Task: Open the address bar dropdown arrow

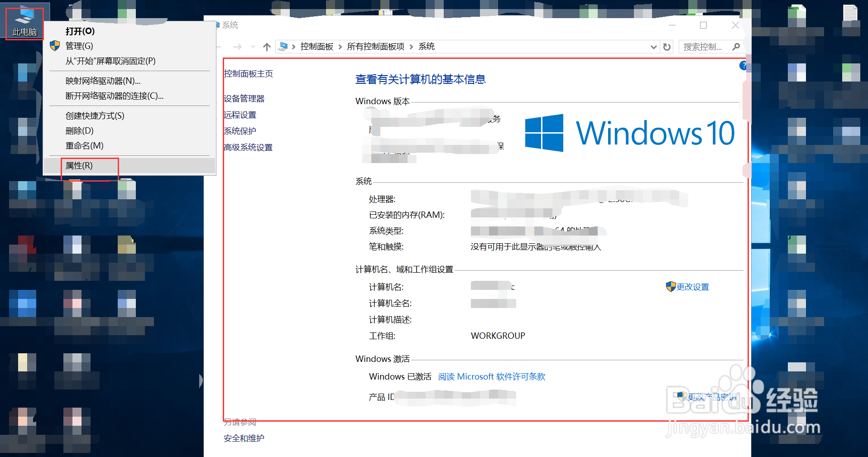Action: (x=653, y=46)
